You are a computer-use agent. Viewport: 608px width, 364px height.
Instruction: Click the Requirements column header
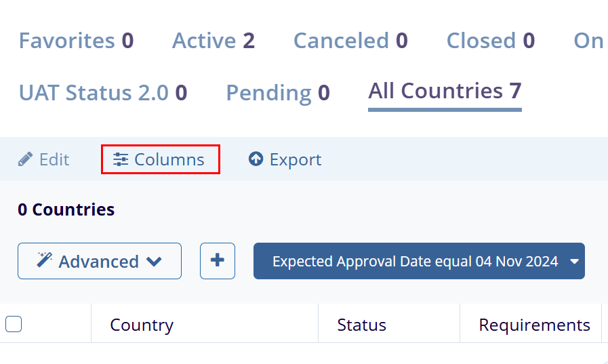pos(534,325)
